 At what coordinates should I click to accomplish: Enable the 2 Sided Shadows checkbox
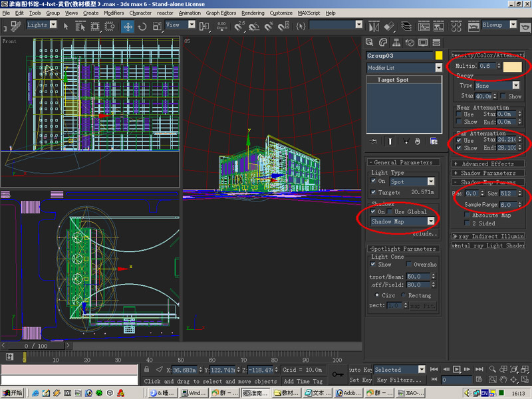(467, 223)
